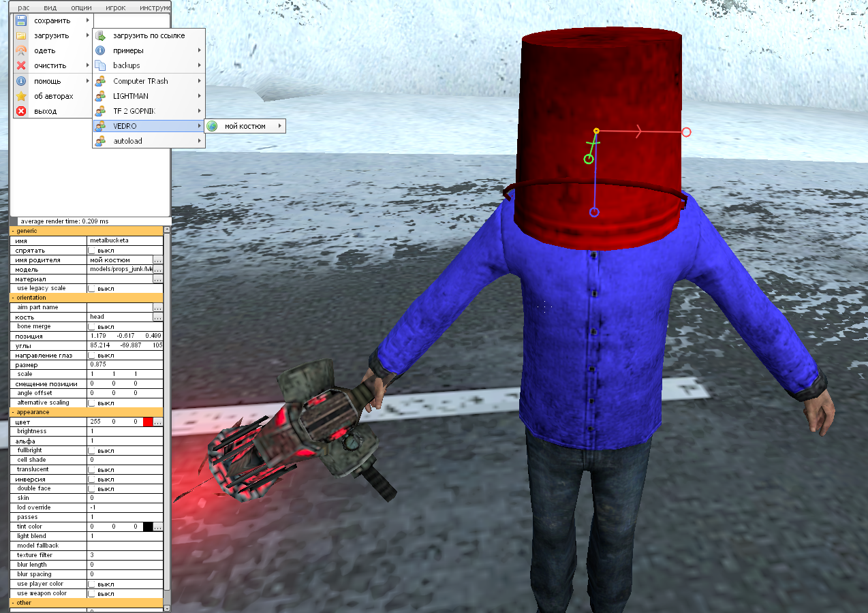
Task: Click the browse button for имя родителя
Action: tap(158, 260)
